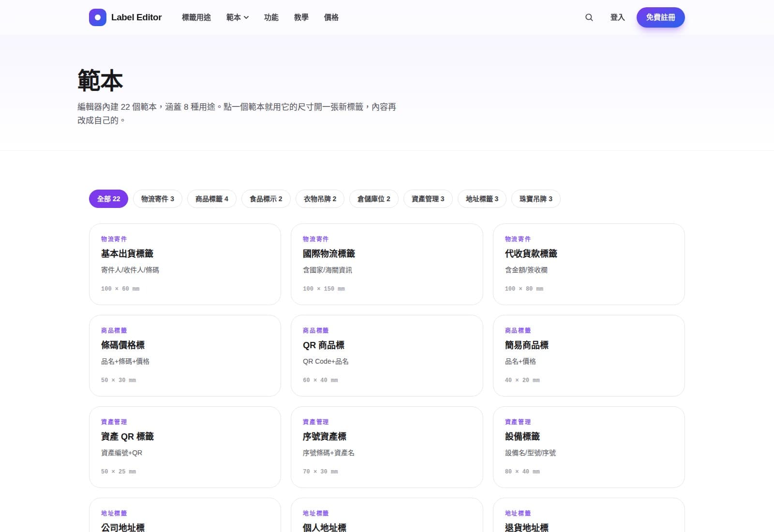Filter by 衣物吊牌 2
Screen dimensions: 774x532
point(320,199)
